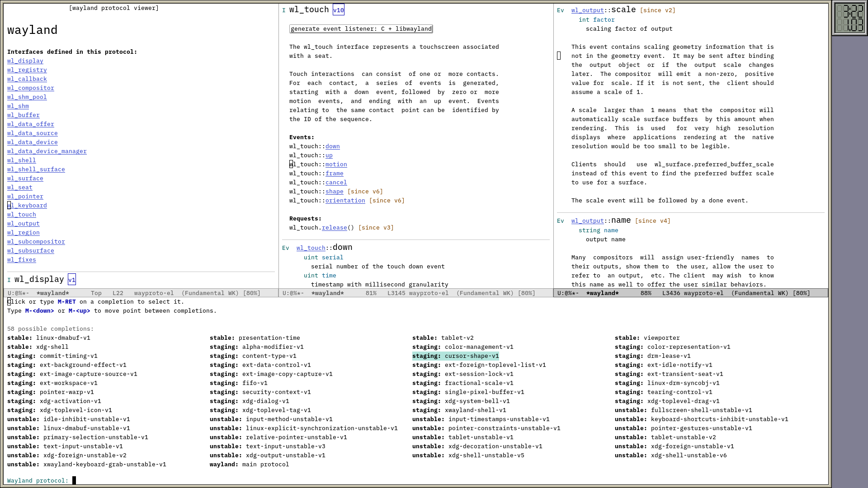The width and height of the screenshot is (868, 488).
Task: Click the middle window's mode line
Action: click(x=415, y=293)
